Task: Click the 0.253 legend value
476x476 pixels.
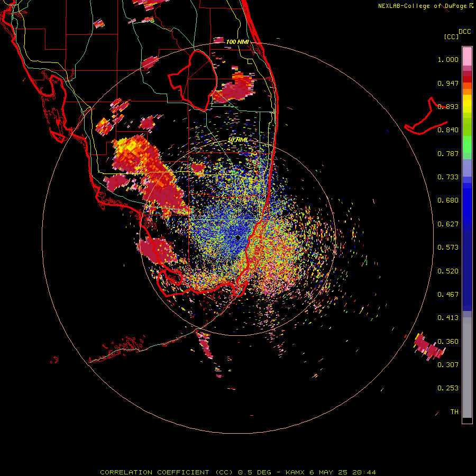Action: pos(448,388)
